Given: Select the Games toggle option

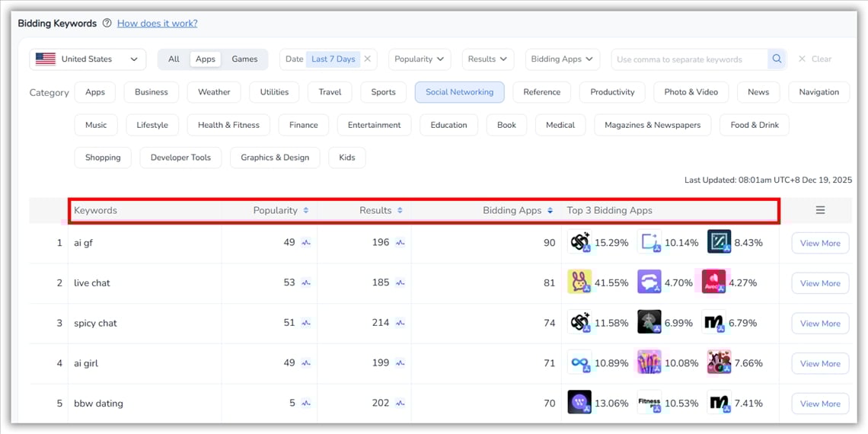Looking at the screenshot, I should [244, 59].
